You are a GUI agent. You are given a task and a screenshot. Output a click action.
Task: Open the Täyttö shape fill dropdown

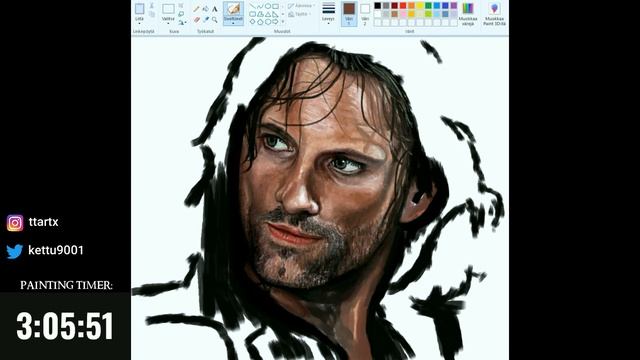point(300,14)
